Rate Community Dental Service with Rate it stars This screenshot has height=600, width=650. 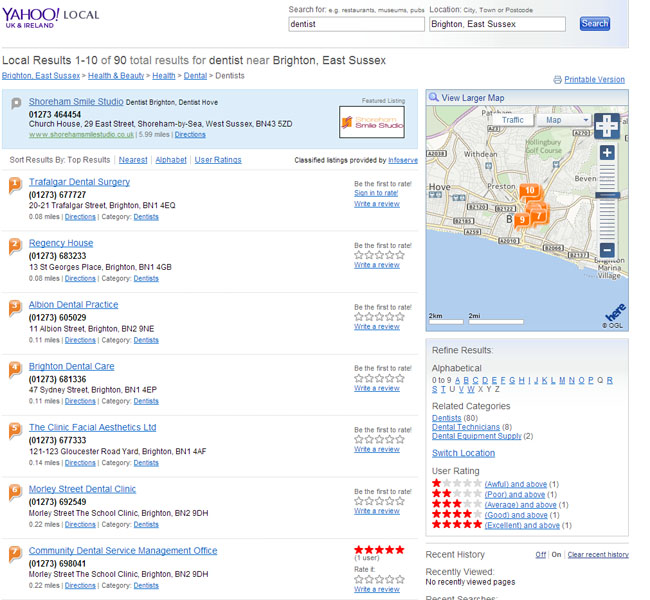click(379, 579)
